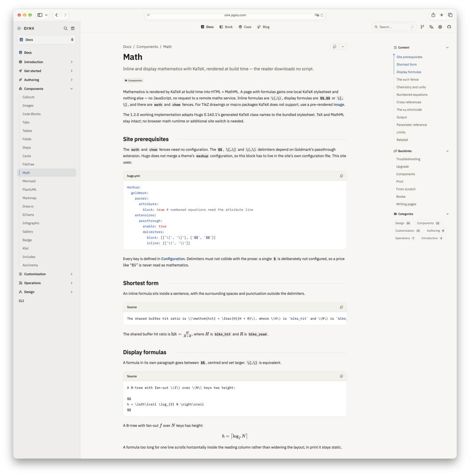The image size is (470, 476).
Task: Open the Docs section selector dropdown
Action: click(x=47, y=40)
